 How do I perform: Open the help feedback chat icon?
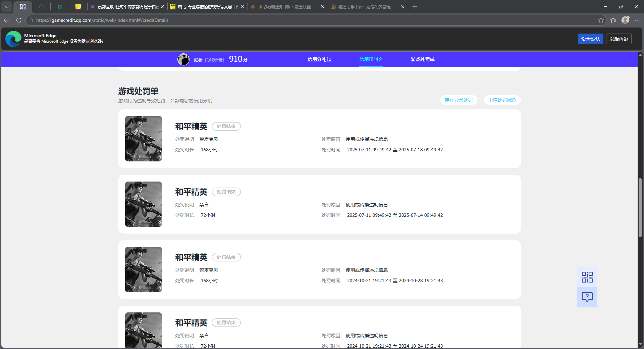click(587, 297)
